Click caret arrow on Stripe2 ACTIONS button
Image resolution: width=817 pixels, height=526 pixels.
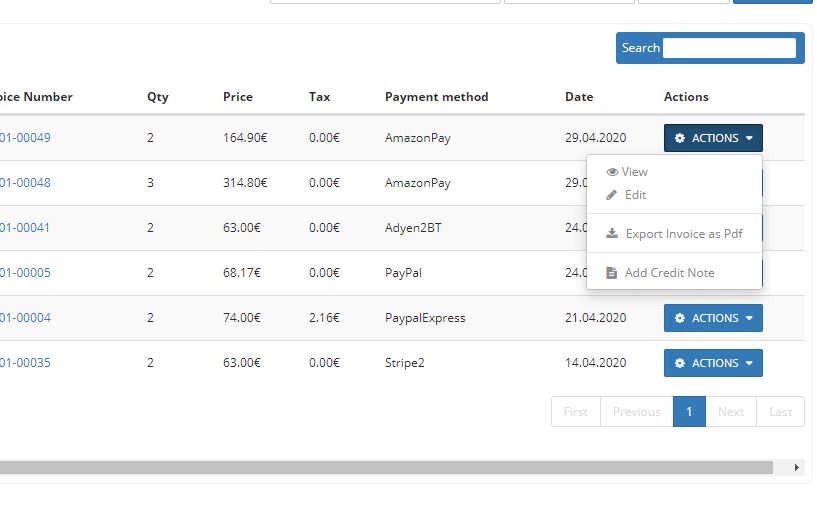749,363
